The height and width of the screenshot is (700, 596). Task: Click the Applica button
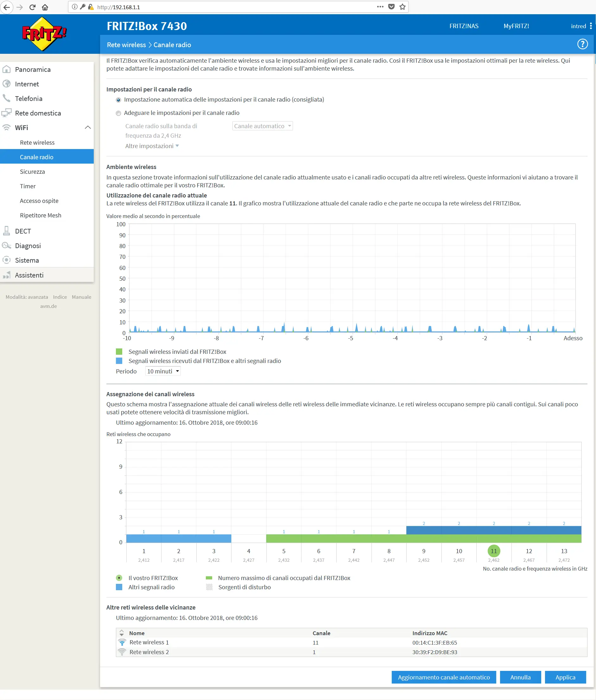[565, 677]
